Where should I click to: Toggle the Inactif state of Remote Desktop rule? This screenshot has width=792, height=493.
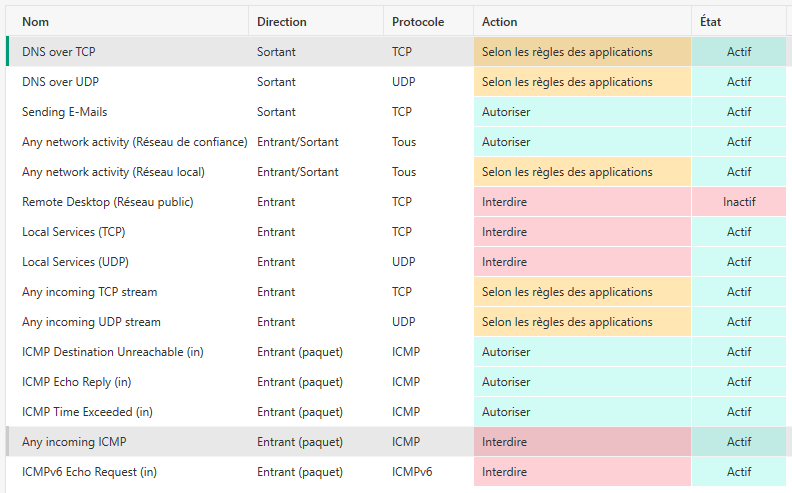(x=739, y=202)
